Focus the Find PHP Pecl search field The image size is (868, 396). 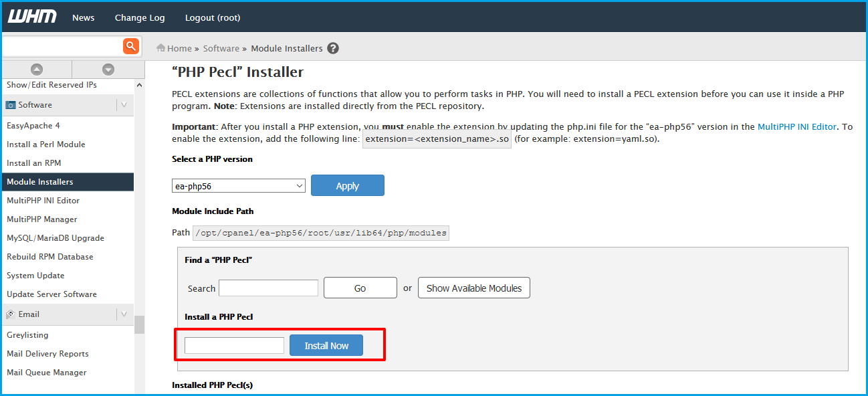pos(268,288)
